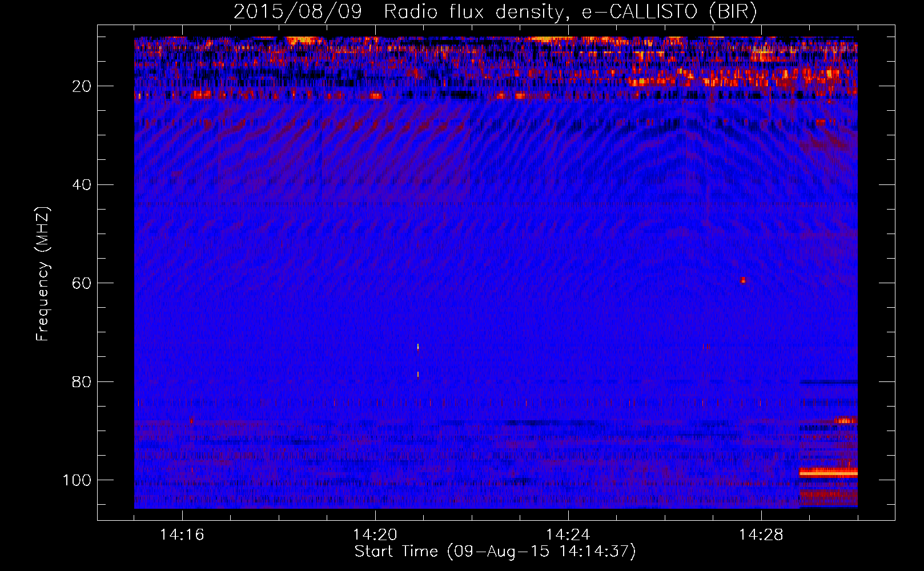Click the red spot near 60 MHz in the spectrogram
The height and width of the screenshot is (571, 924).
(x=742, y=280)
